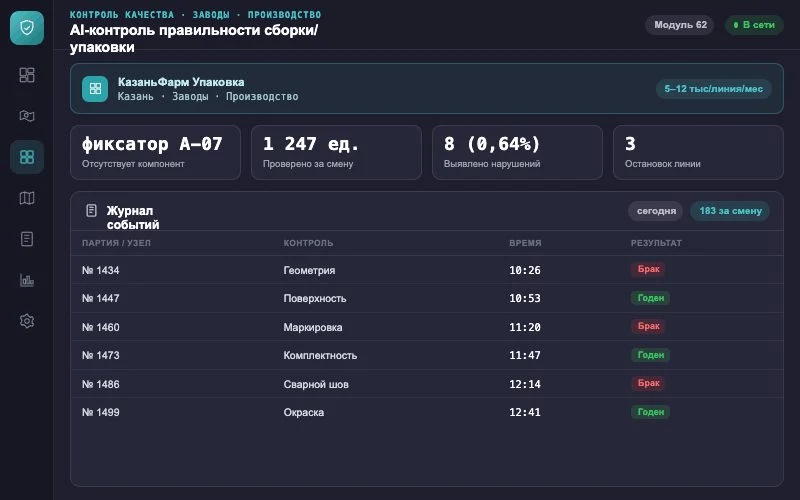The image size is (800, 500).
Task: Click the 11:20 time value
Action: [x=524, y=327]
